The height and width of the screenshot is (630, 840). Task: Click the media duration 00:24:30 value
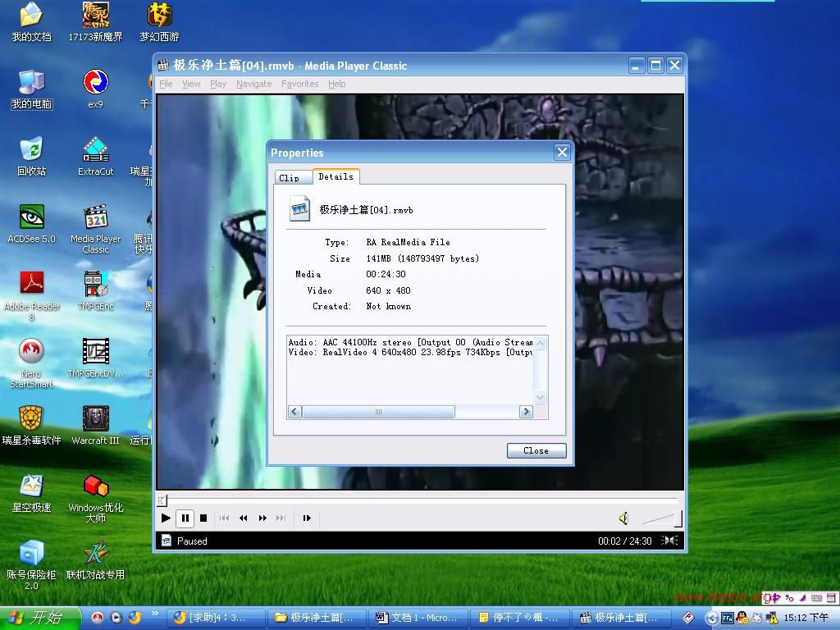pyautogui.click(x=386, y=274)
